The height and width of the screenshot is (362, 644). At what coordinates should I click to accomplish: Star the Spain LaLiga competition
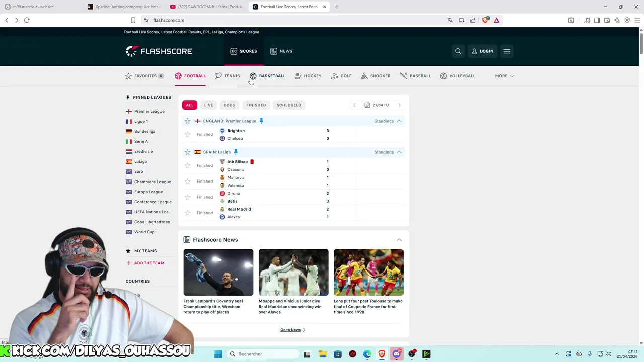point(188,152)
